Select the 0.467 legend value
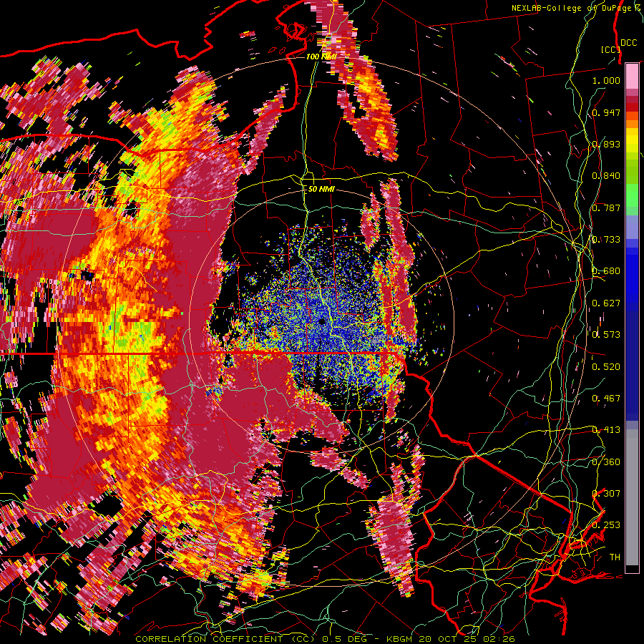Screen dimensions: 644x644 tap(606, 399)
